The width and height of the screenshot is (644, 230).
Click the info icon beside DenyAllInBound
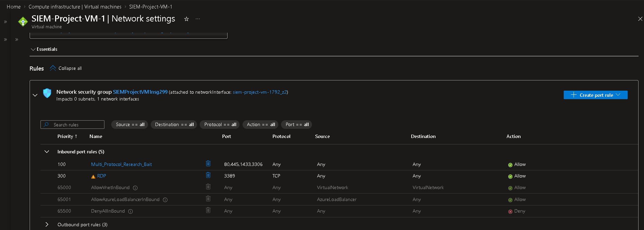(x=130, y=212)
